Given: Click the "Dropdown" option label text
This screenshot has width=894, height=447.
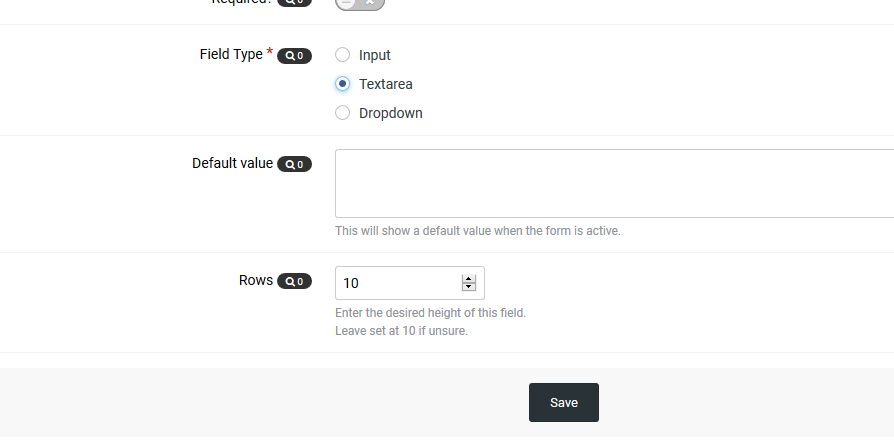Looking at the screenshot, I should 391,113.
